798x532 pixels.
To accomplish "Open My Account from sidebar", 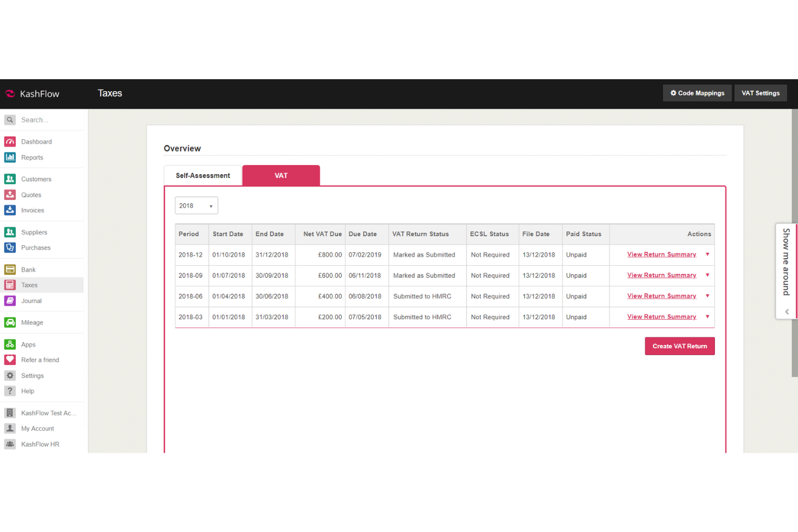I will [38, 429].
